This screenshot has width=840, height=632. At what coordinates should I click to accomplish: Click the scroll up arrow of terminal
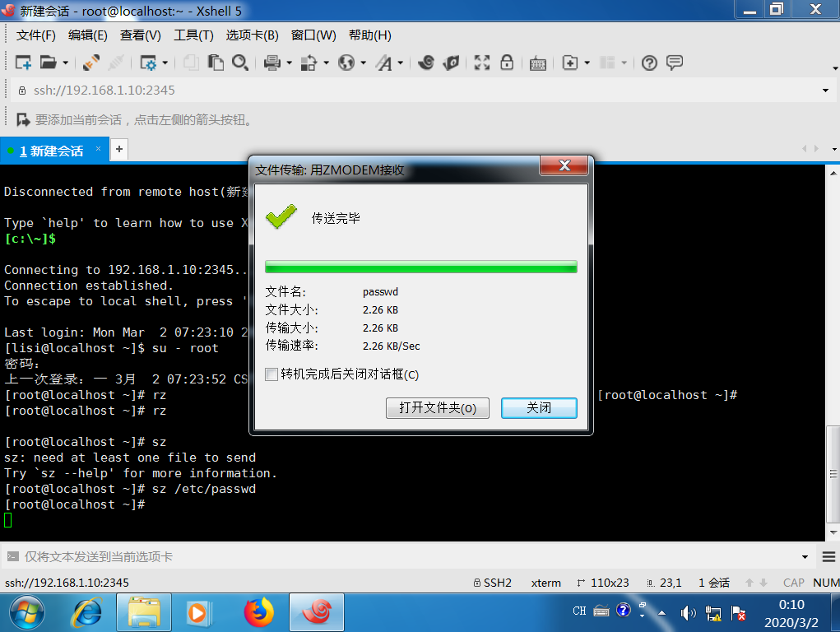pyautogui.click(x=833, y=173)
